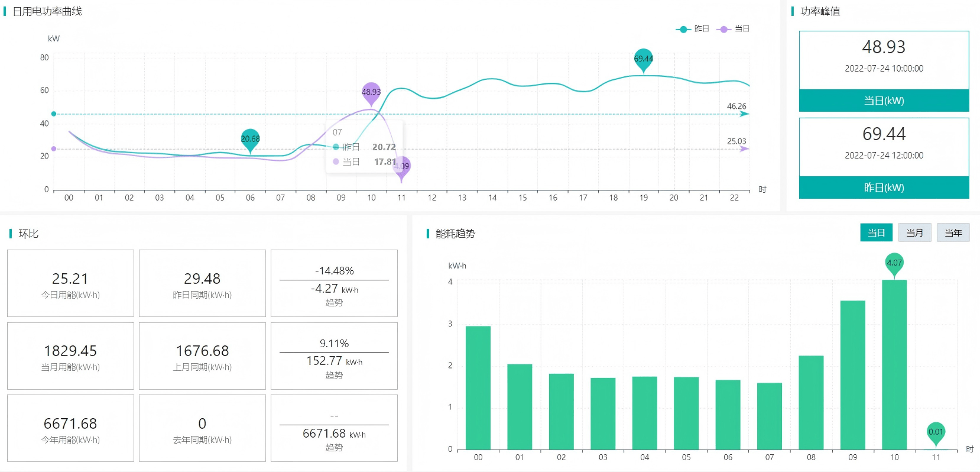Click the 4.07 bar chart peak pin
The height and width of the screenshot is (472, 980).
tap(894, 264)
